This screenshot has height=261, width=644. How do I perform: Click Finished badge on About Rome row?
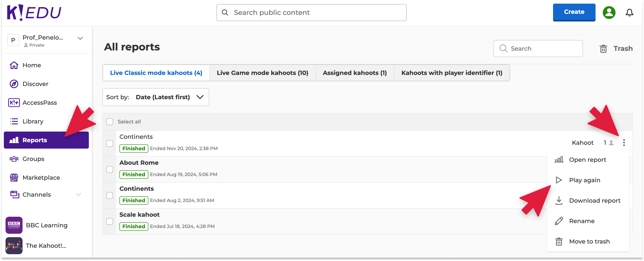pos(134,175)
